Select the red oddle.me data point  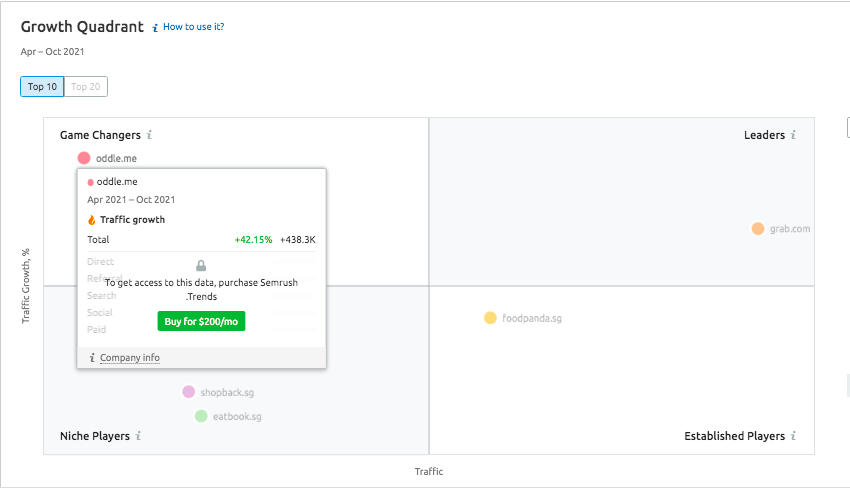point(84,158)
